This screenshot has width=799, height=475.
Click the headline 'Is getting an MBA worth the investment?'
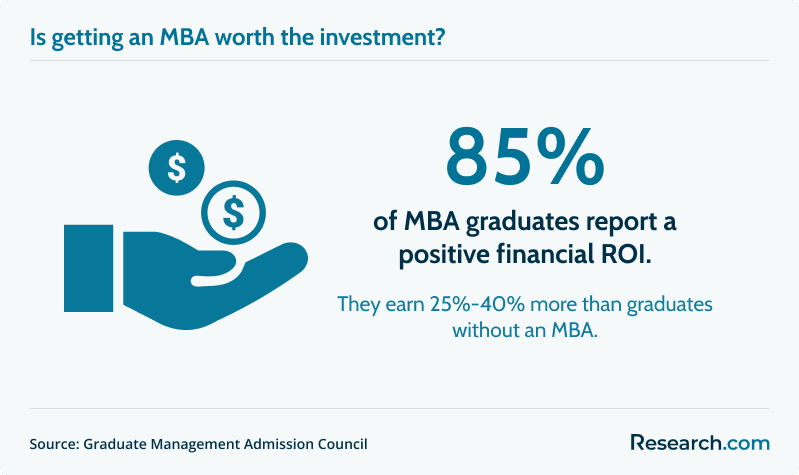pyautogui.click(x=237, y=38)
